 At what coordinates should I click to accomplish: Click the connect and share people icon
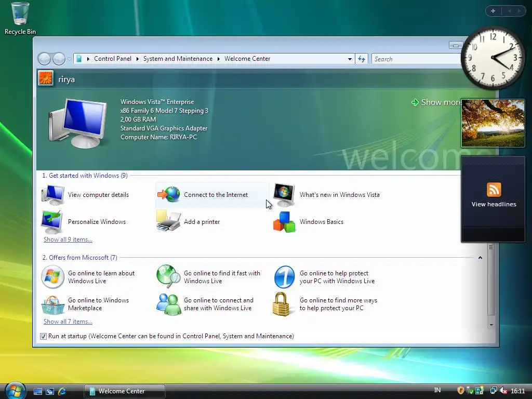tap(169, 304)
